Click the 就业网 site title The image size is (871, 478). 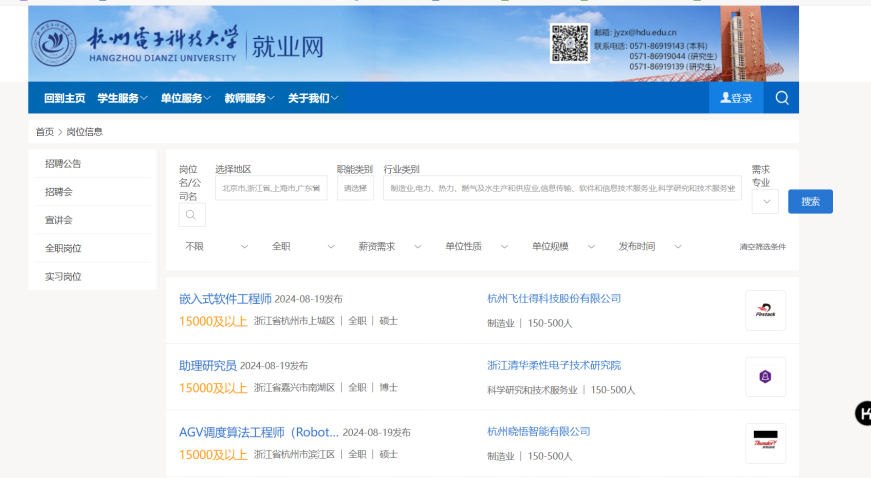pos(287,47)
